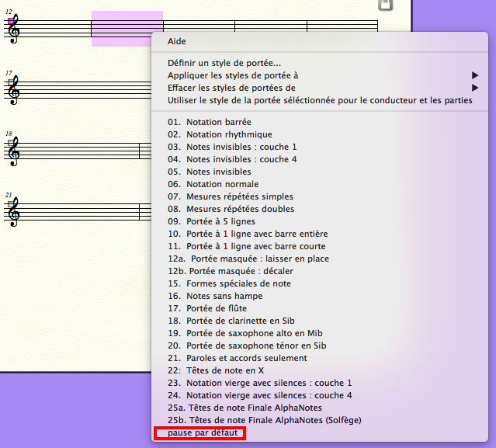This screenshot has width=496, height=448.
Task: Click the treble clef at measure 18
Action: (x=13, y=151)
